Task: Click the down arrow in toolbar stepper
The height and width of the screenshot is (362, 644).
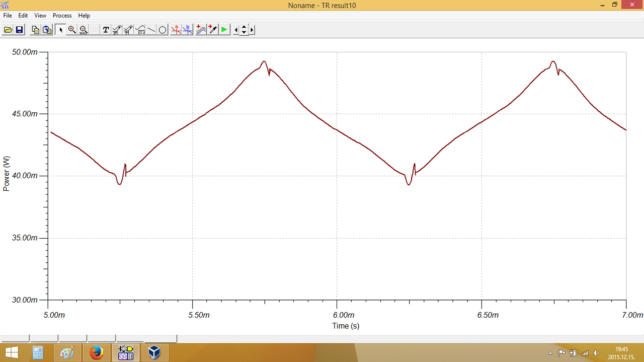Action: point(244,32)
